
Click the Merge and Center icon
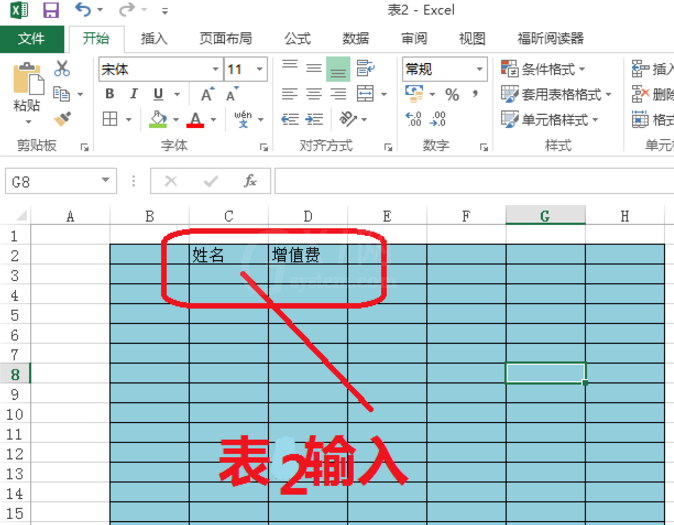tap(365, 94)
